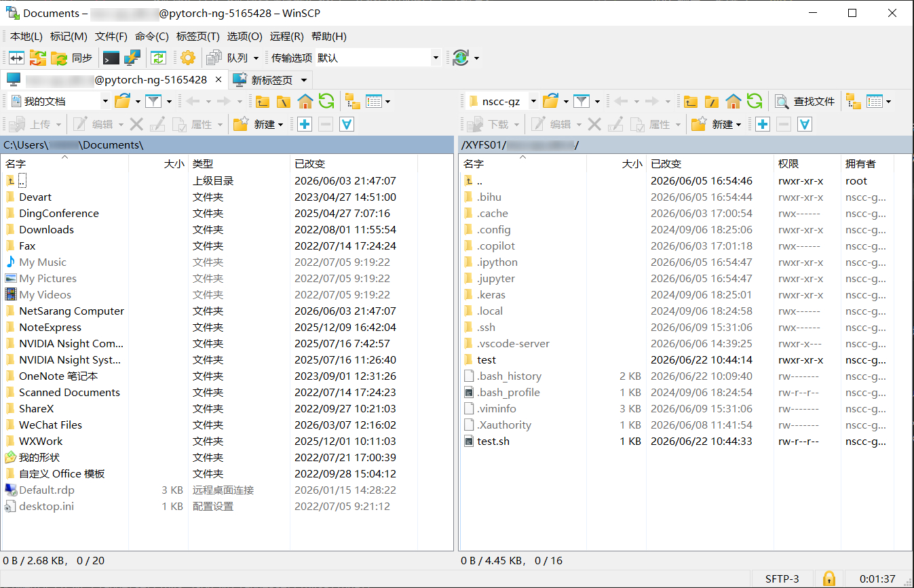Click local panel select-all V icon

click(347, 124)
